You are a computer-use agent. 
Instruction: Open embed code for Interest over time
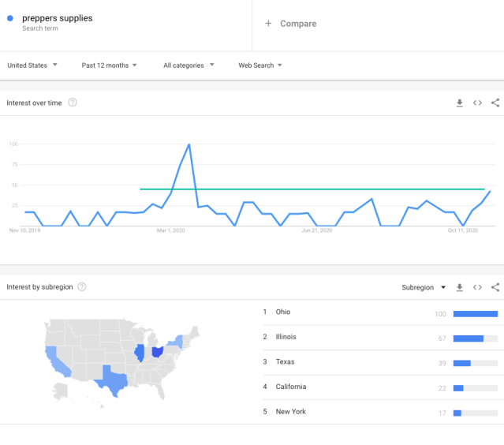[477, 103]
